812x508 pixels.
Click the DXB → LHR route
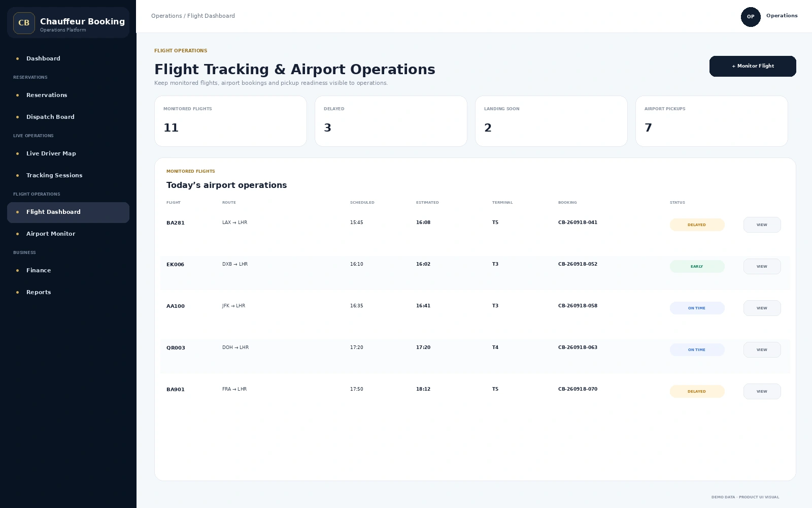(235, 264)
